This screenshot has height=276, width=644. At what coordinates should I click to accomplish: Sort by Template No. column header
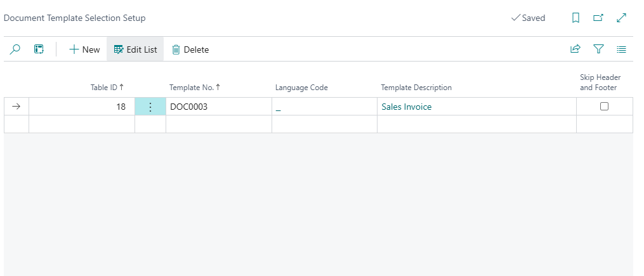coord(195,88)
